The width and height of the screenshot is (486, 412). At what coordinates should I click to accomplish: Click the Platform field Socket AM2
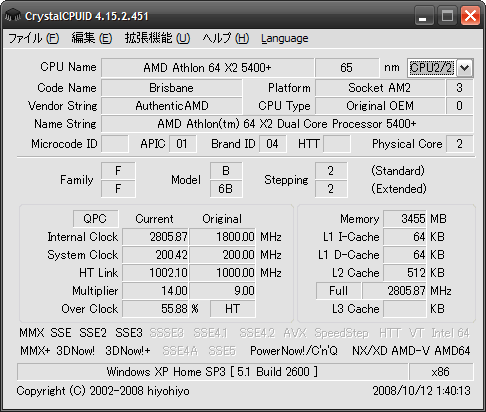click(380, 88)
